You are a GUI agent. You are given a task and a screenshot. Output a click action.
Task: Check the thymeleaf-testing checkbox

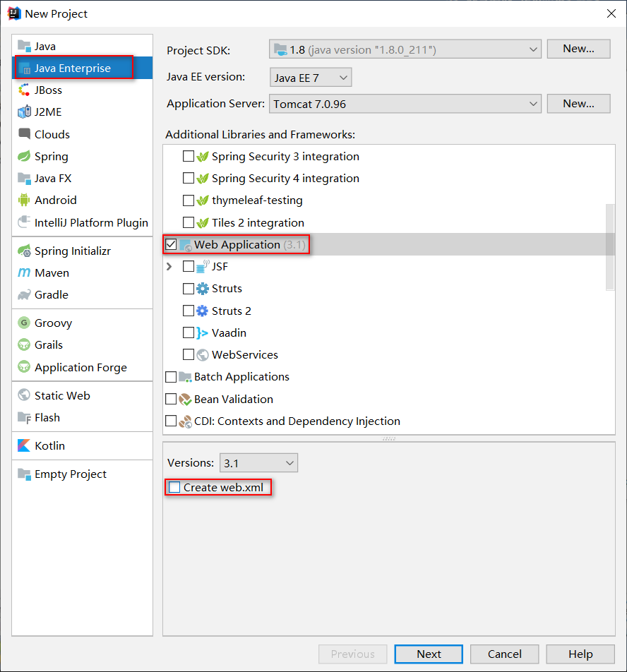tap(188, 200)
